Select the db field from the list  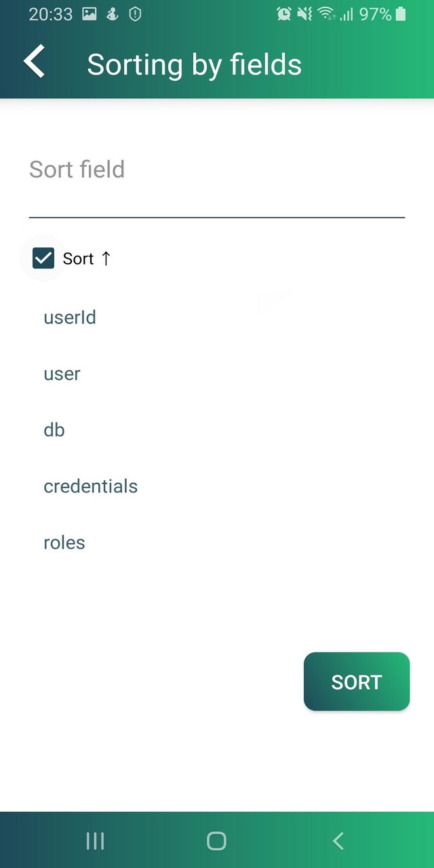pyautogui.click(x=54, y=429)
